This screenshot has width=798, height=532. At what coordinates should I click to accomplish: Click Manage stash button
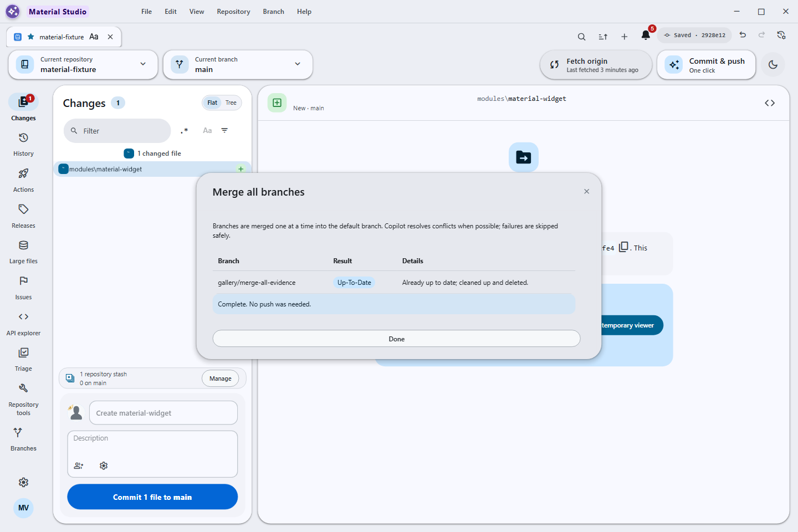(221, 378)
